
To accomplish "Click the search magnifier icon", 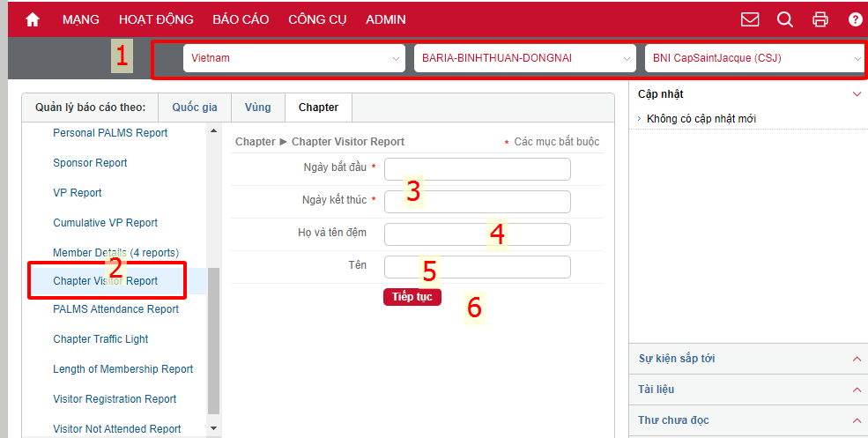I will pyautogui.click(x=784, y=19).
